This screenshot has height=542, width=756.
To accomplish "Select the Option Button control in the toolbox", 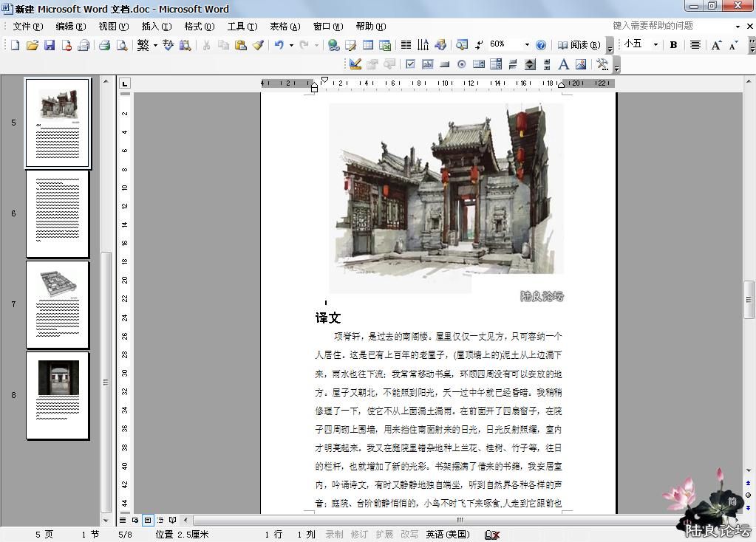I will [461, 64].
